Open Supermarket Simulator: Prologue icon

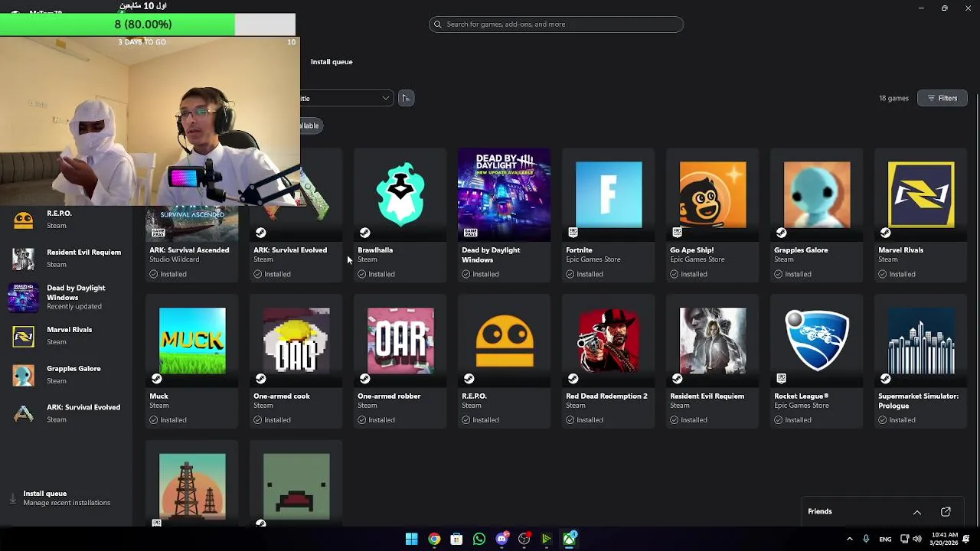pos(921,341)
